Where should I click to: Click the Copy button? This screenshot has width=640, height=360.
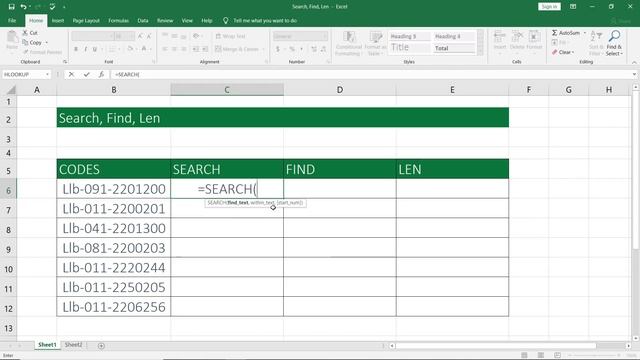point(32,42)
